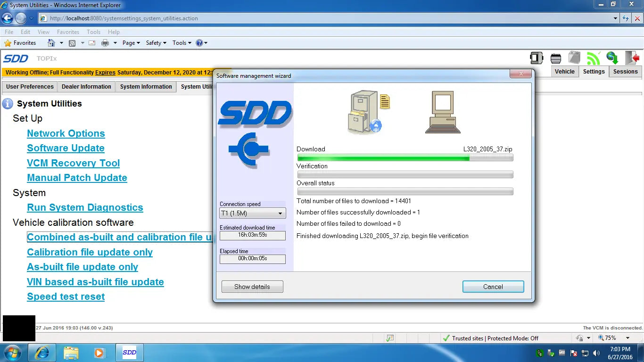
Task: Cancel the software download
Action: [493, 287]
